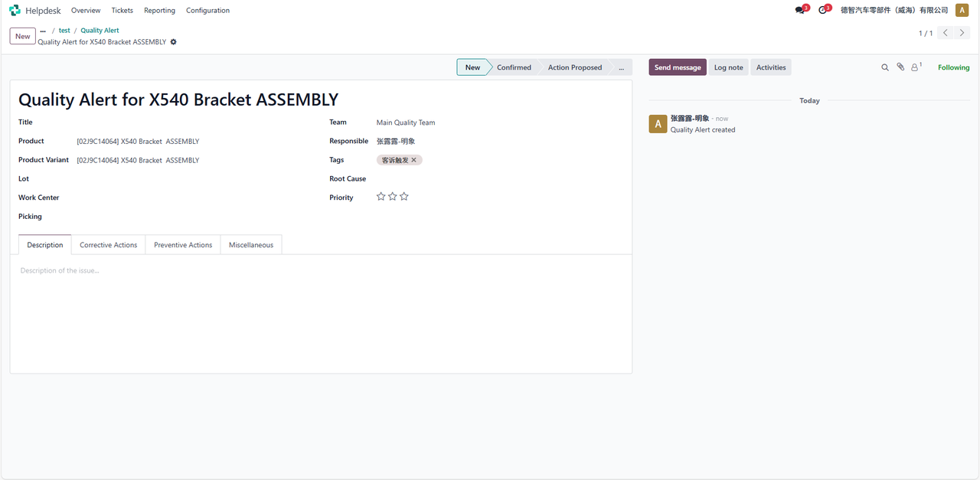Click the chatter search magnifier icon
This screenshot has height=480, width=980.
[885, 67]
